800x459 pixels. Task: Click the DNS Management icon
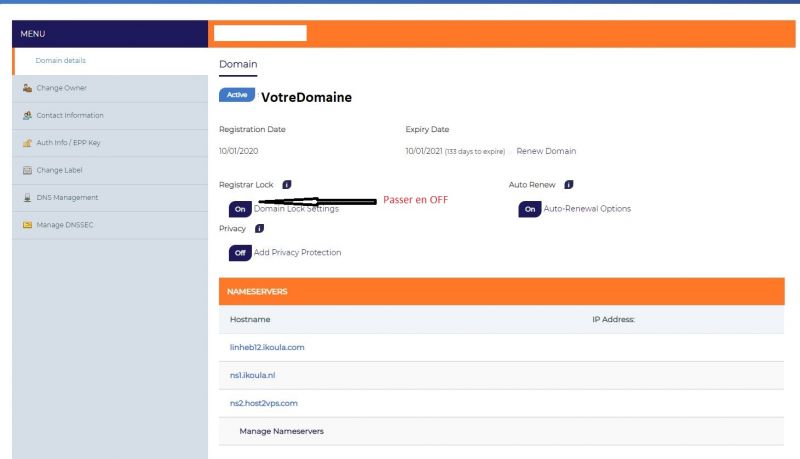coord(27,197)
